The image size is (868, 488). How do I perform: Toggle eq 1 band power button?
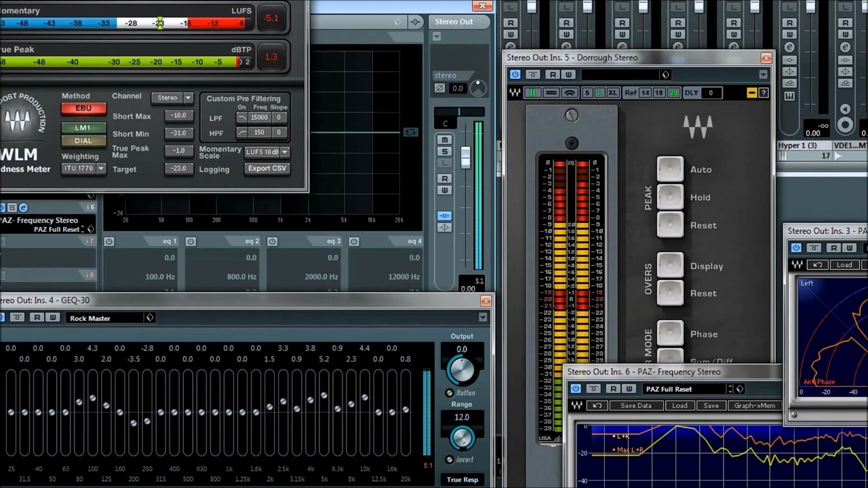109,241
